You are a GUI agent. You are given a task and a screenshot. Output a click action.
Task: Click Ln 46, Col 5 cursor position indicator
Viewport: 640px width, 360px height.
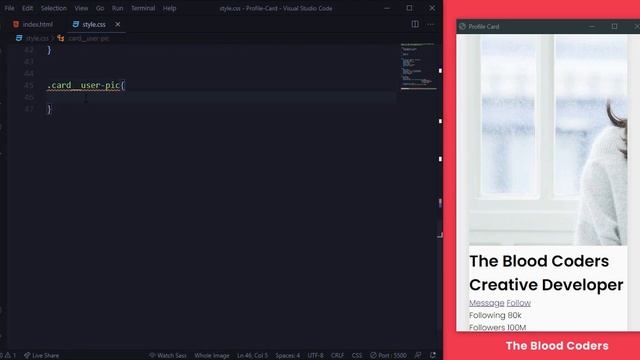pos(252,356)
